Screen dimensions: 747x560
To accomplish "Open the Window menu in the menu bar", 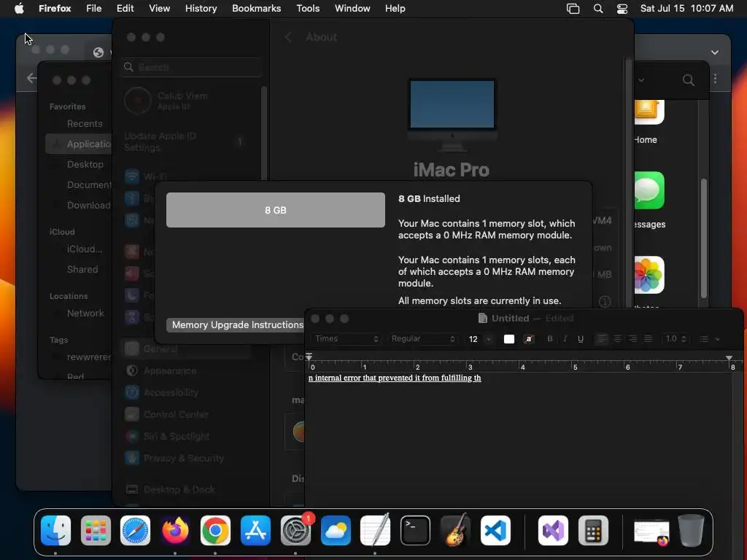I will 352,9.
